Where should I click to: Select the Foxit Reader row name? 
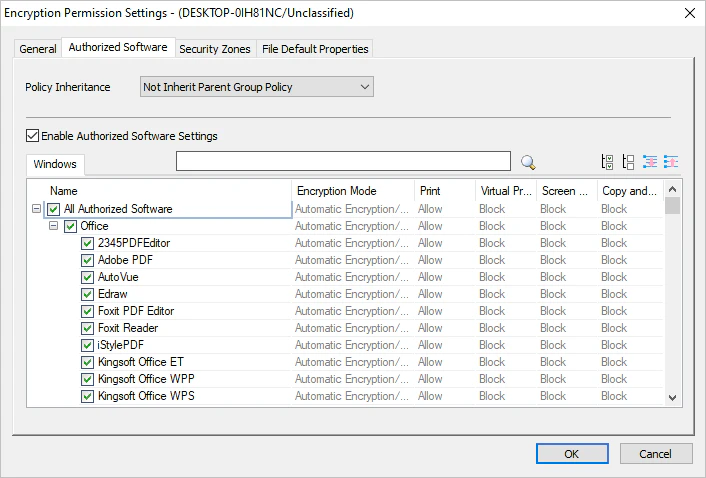pyautogui.click(x=128, y=328)
